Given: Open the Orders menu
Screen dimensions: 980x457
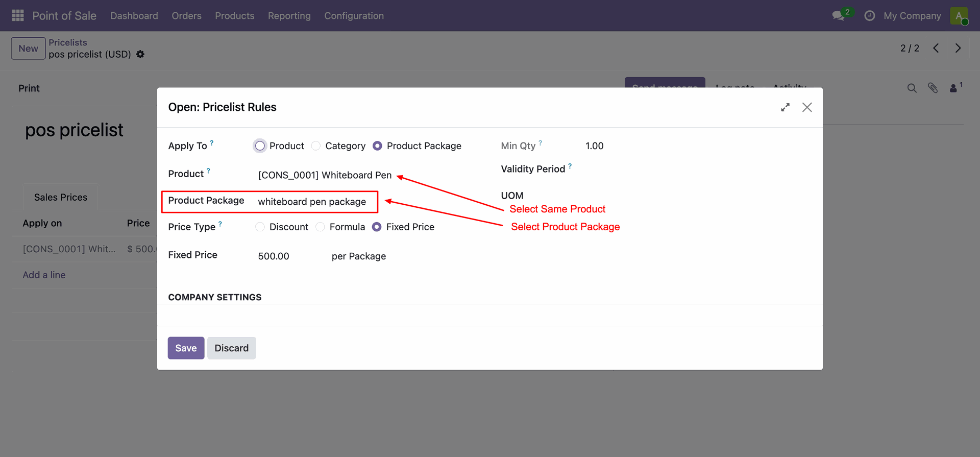Looking at the screenshot, I should pos(186,16).
